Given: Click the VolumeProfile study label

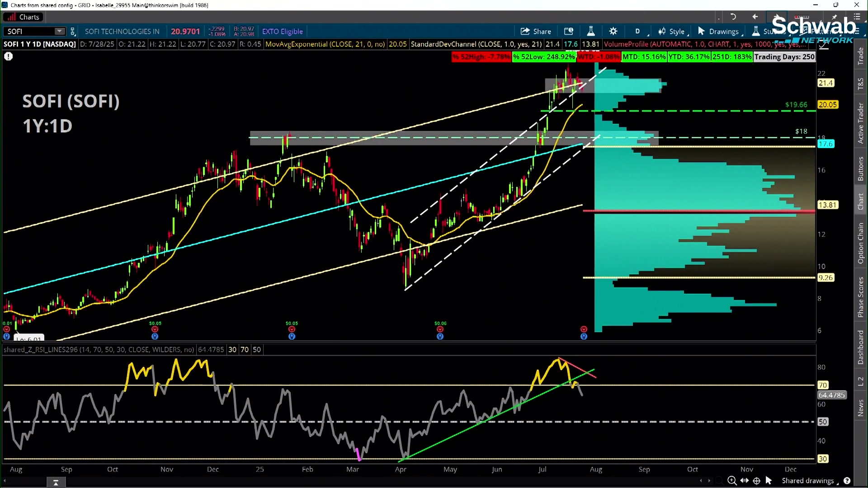Looking at the screenshot, I should click(x=704, y=44).
